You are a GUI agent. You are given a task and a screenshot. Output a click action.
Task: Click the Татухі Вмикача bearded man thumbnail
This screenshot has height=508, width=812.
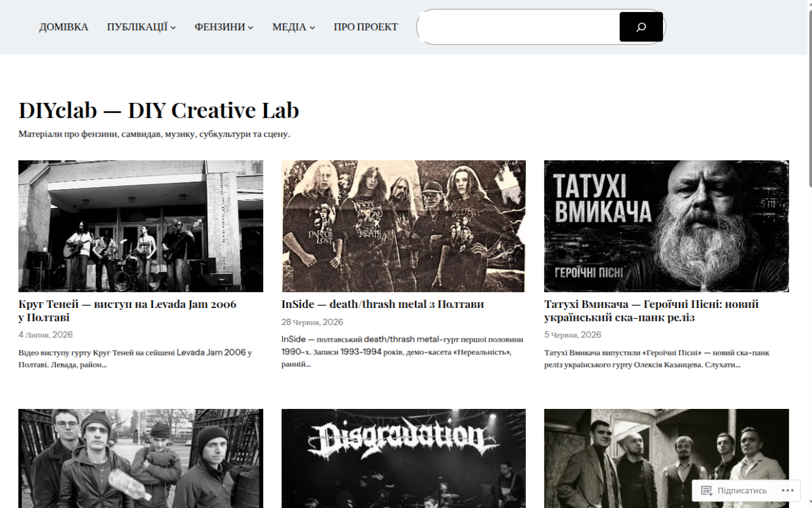tap(667, 226)
